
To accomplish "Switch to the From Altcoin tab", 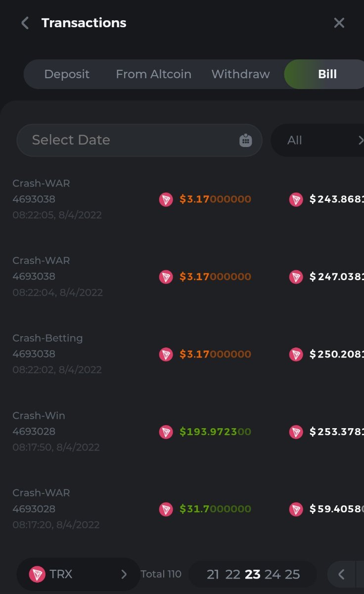I will tap(153, 74).
